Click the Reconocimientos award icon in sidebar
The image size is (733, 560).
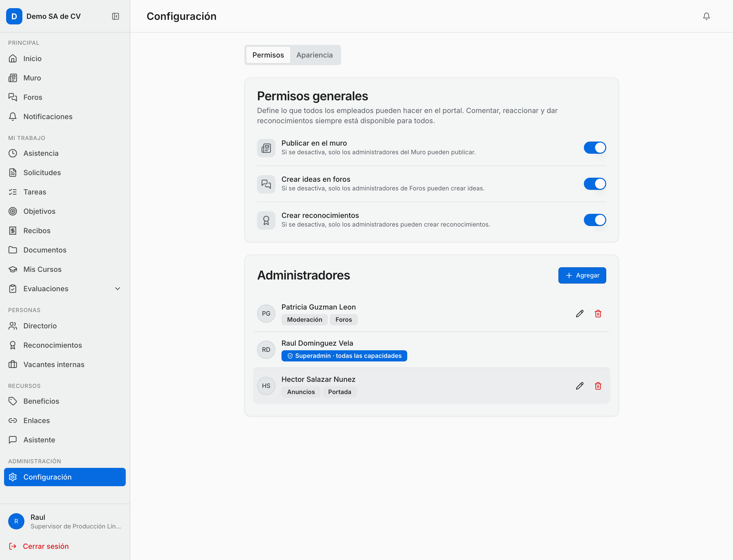(x=13, y=345)
